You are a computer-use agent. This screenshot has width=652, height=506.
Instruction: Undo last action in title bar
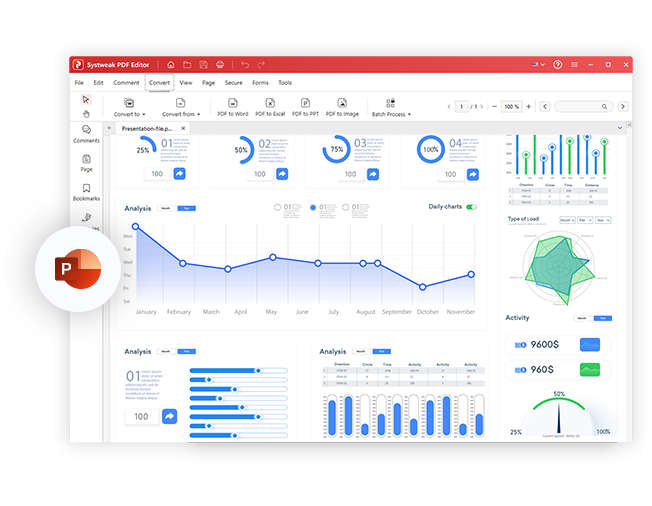pyautogui.click(x=245, y=64)
